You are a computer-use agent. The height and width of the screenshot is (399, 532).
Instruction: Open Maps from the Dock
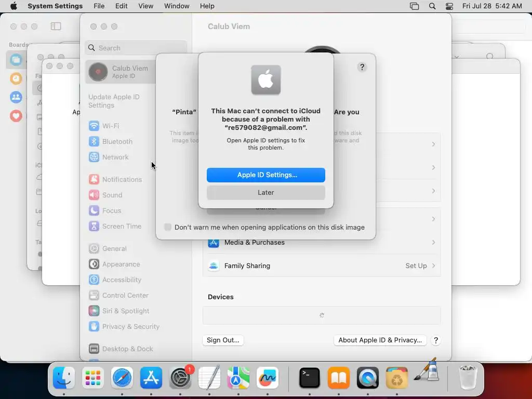point(238,378)
